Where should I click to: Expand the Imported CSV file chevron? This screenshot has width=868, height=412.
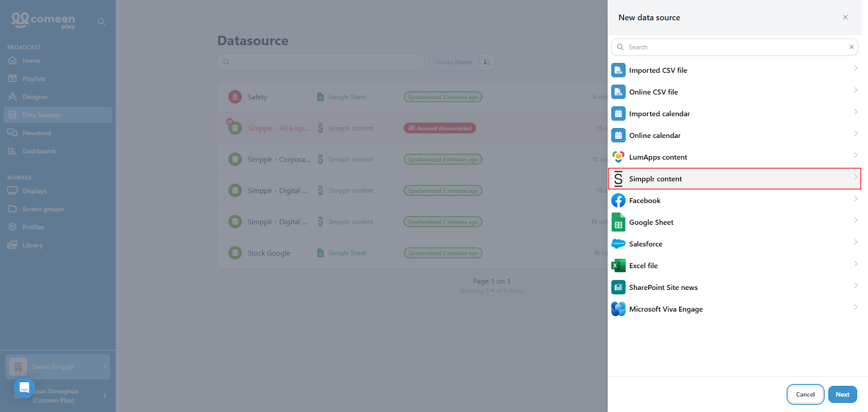pyautogui.click(x=856, y=68)
